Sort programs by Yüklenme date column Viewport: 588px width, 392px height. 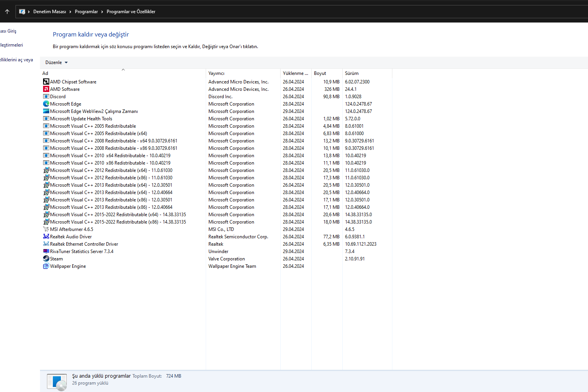click(296, 73)
